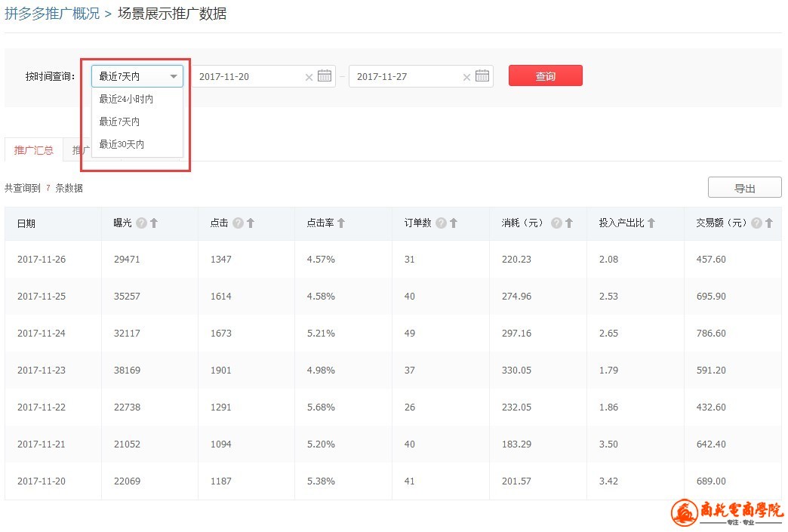Open the end date calendar picker
Screen dimensions: 788x532
pyautogui.click(x=482, y=76)
